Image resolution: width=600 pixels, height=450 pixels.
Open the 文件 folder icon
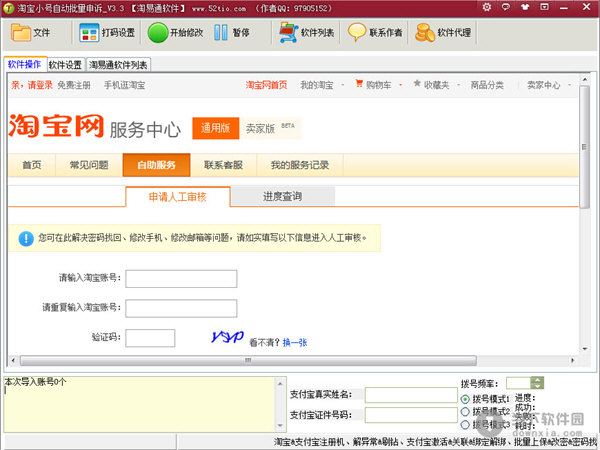coord(21,33)
